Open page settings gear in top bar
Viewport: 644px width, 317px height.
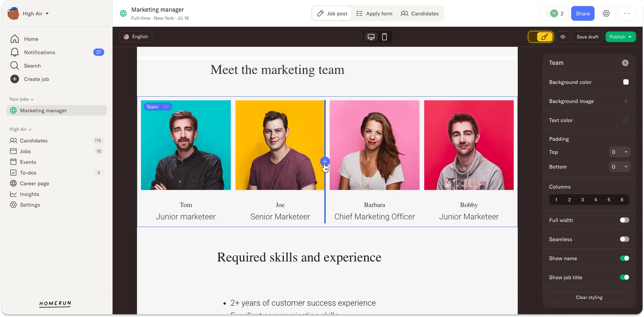click(606, 13)
